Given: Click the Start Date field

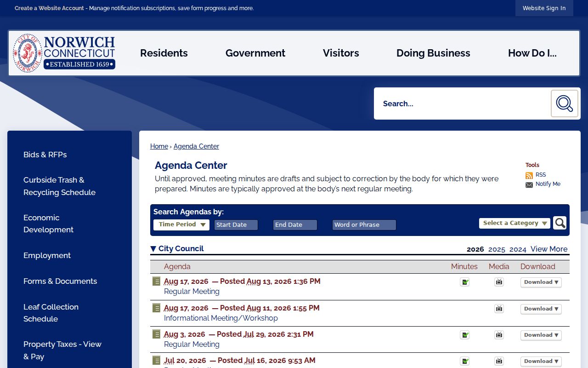Looking at the screenshot, I should [x=236, y=225].
